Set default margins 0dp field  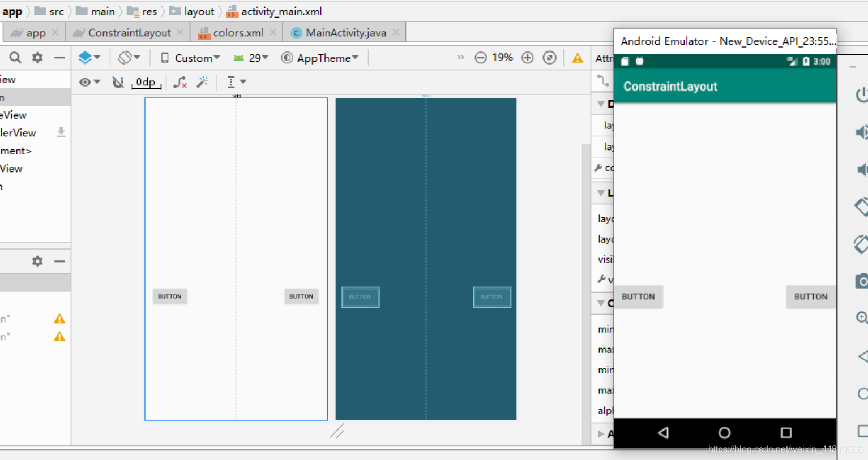(x=146, y=82)
